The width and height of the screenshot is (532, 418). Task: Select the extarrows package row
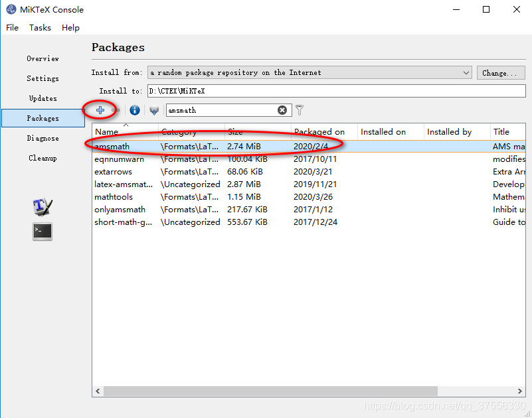click(x=309, y=172)
